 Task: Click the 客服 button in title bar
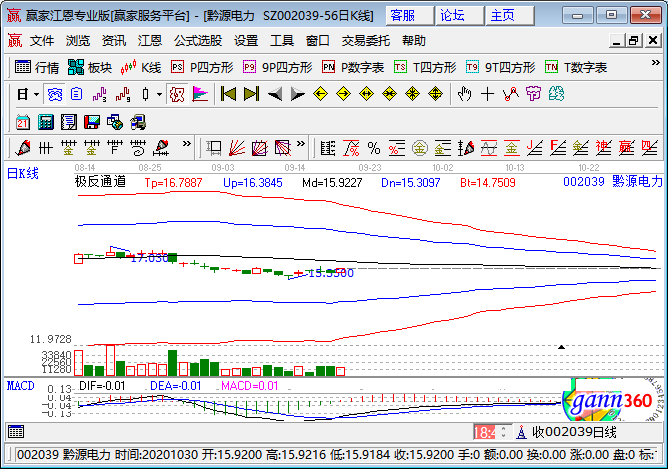point(410,16)
